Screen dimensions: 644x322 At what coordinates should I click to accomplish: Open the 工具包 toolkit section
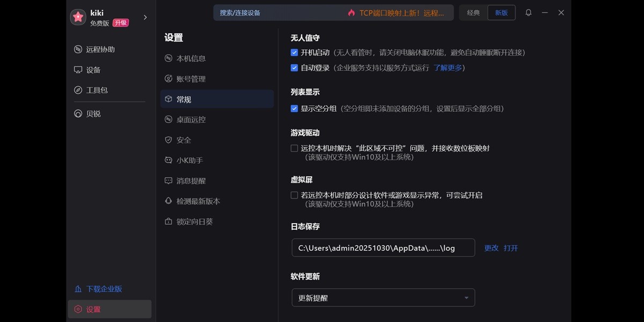[94, 90]
